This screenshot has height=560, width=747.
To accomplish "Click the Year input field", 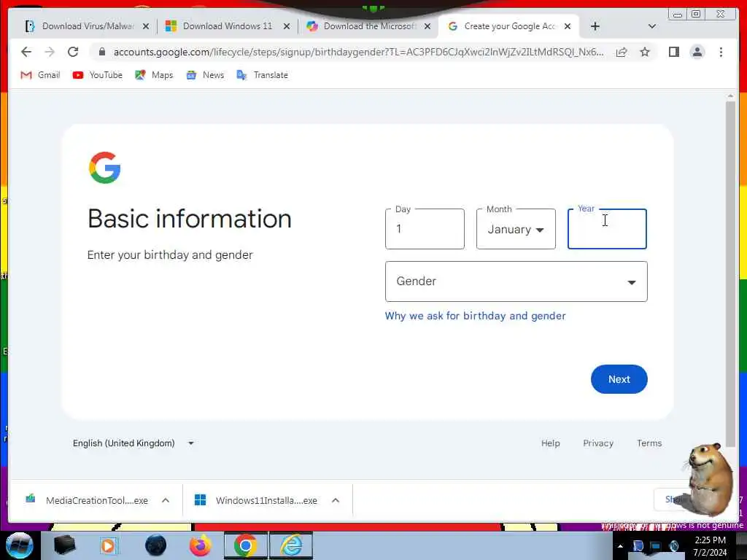I will pyautogui.click(x=607, y=228).
